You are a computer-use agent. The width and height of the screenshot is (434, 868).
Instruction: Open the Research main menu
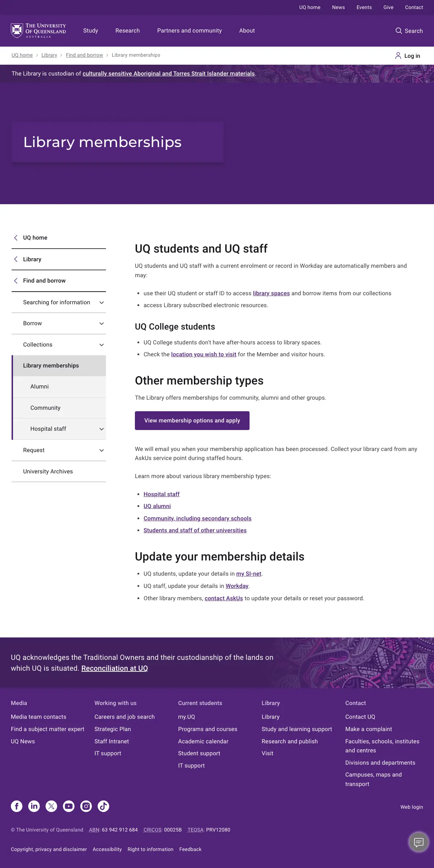tap(127, 31)
